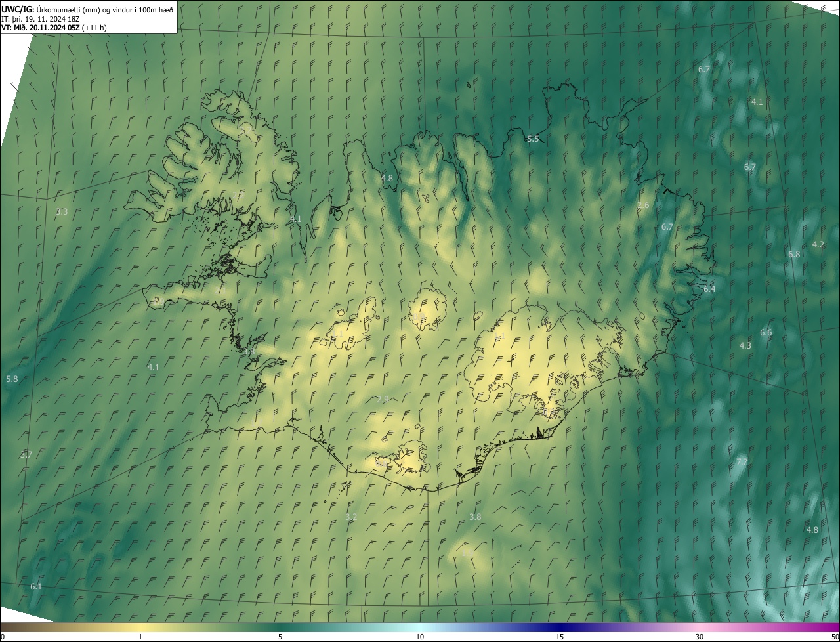Click the '0' tick on the colour scale

3,637
